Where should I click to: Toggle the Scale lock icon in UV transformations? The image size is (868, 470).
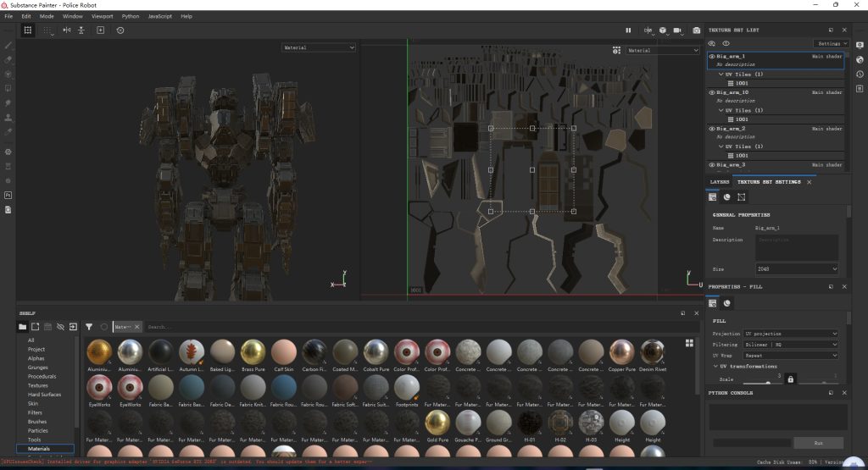coord(791,379)
